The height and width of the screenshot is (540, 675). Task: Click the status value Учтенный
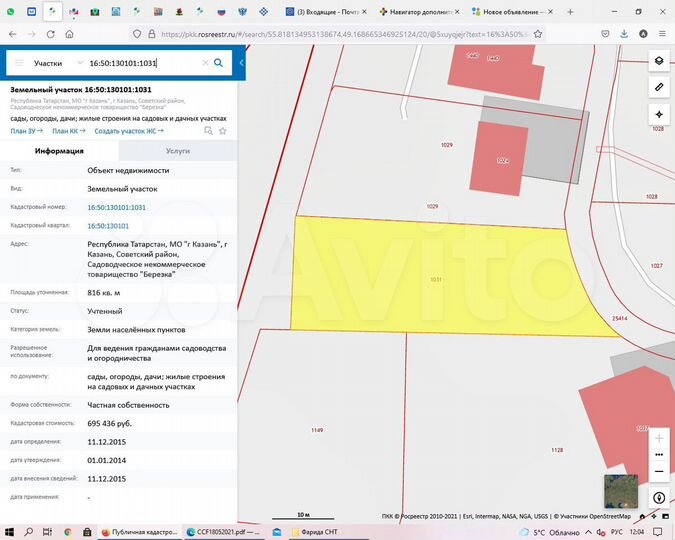(105, 311)
